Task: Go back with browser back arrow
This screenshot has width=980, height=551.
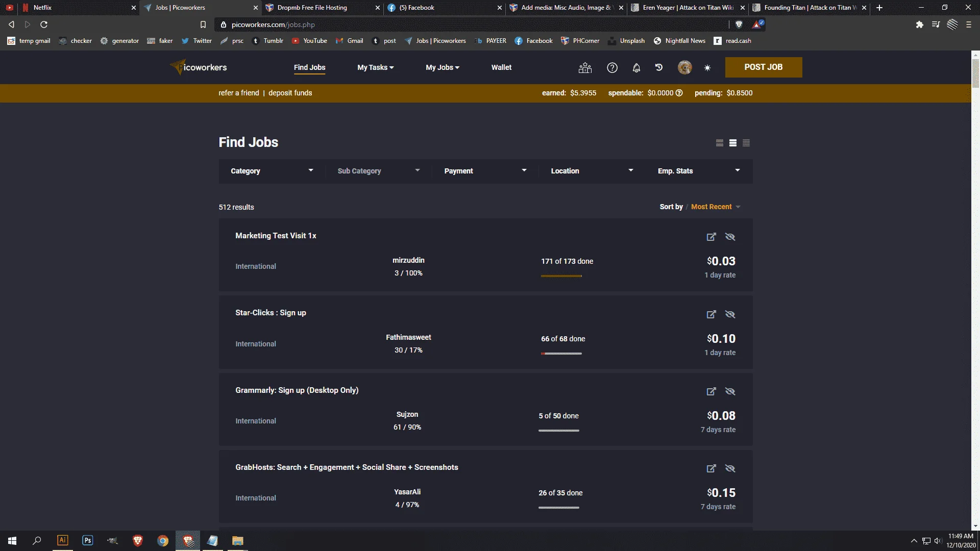Action: 11,24
